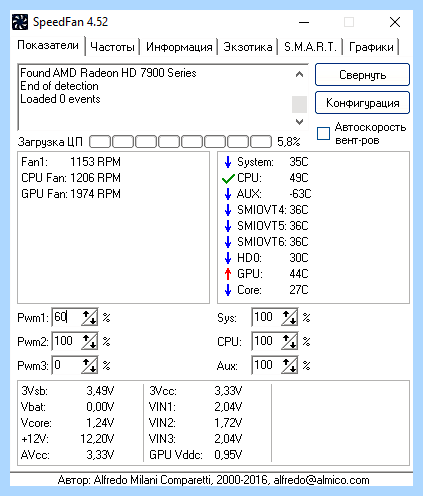423x496 pixels.
Task: Click into the Sys speed value field
Action: pos(267,317)
